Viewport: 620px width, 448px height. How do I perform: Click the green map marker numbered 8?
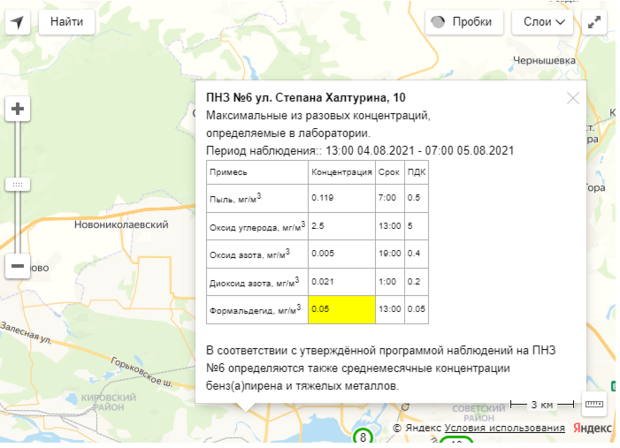pos(362,436)
